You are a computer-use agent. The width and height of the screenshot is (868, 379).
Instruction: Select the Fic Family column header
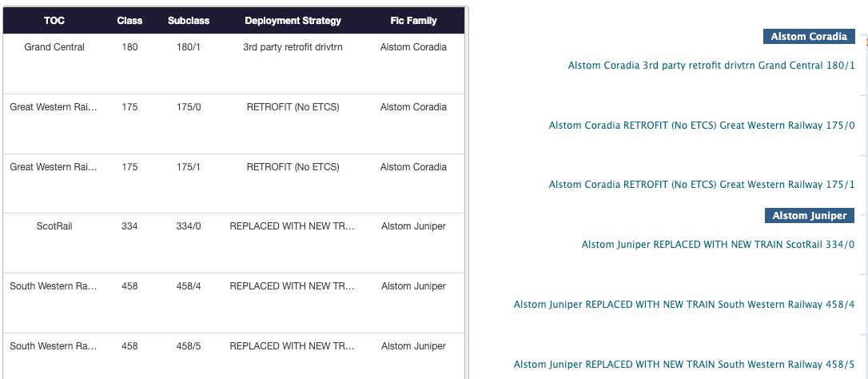click(413, 21)
